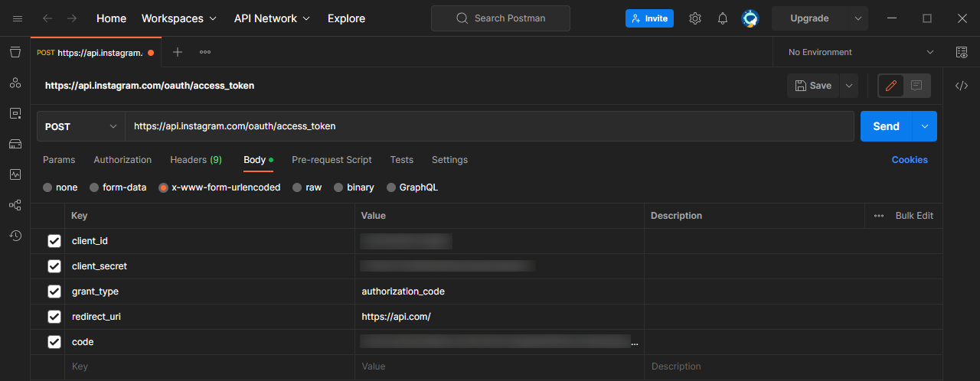
Task: Open the Cookies link
Action: (910, 160)
